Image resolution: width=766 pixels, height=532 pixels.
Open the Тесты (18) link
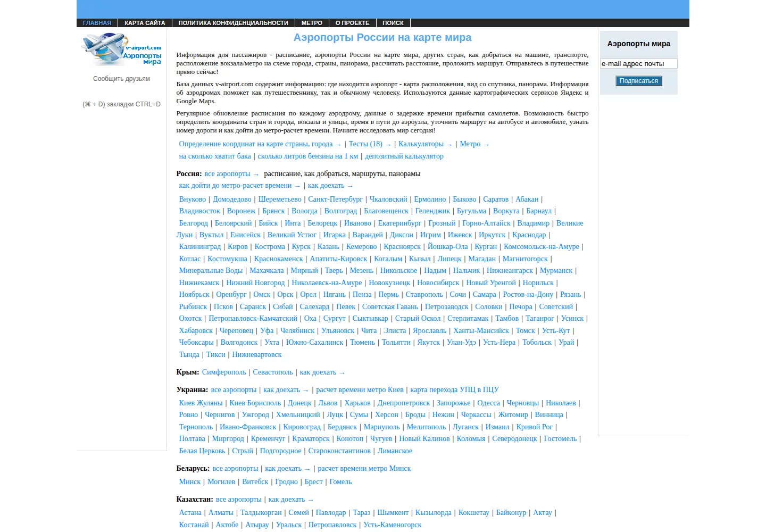click(370, 144)
